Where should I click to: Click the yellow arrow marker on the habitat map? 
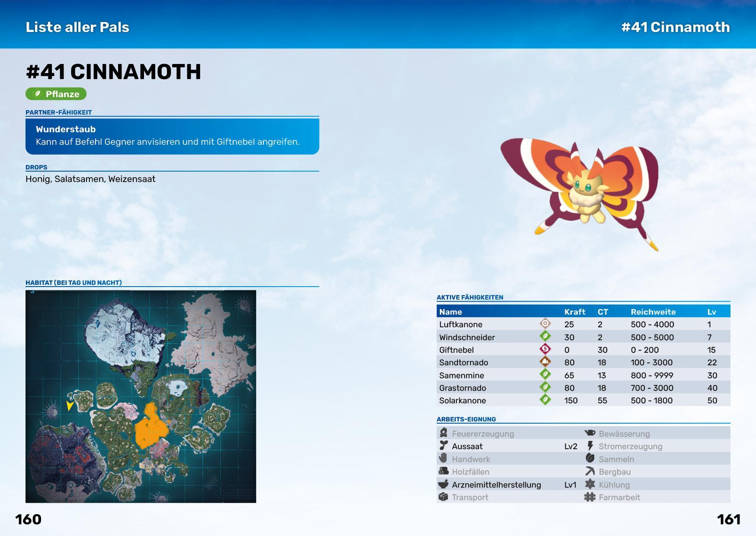pos(69,405)
